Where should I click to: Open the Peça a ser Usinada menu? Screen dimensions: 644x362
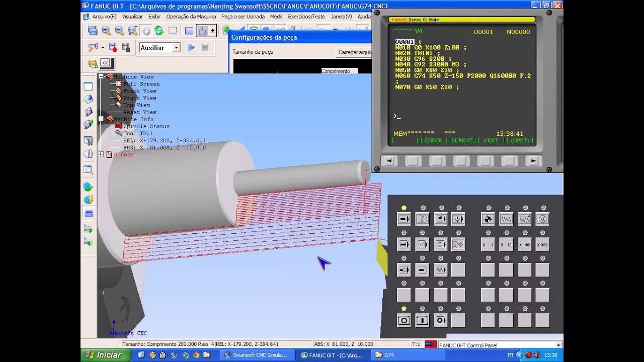[x=243, y=17]
